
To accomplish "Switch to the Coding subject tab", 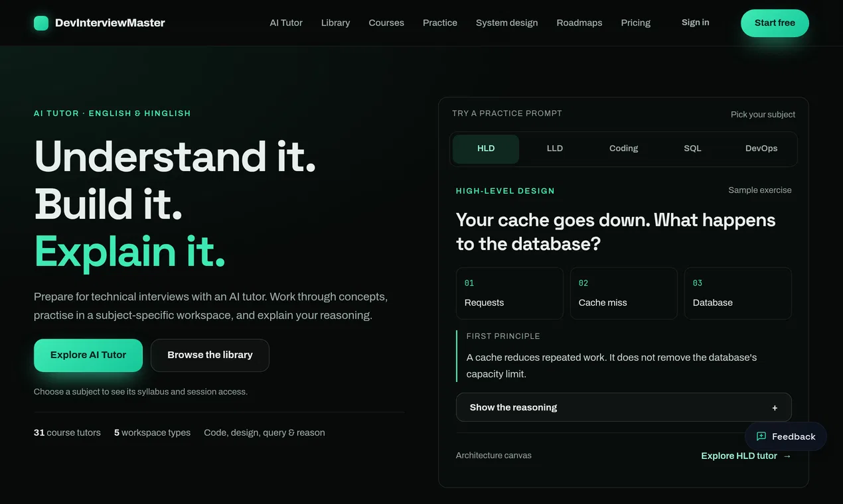I will pyautogui.click(x=624, y=149).
